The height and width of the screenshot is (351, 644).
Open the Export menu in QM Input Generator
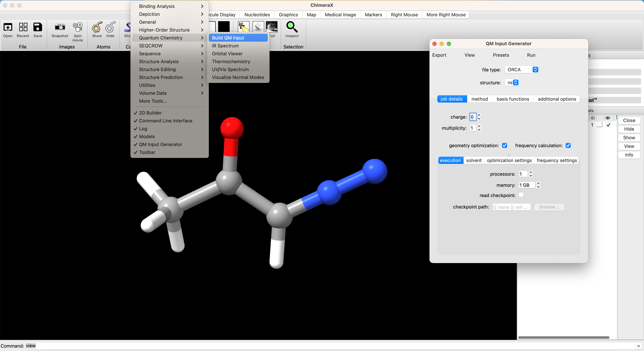[439, 55]
